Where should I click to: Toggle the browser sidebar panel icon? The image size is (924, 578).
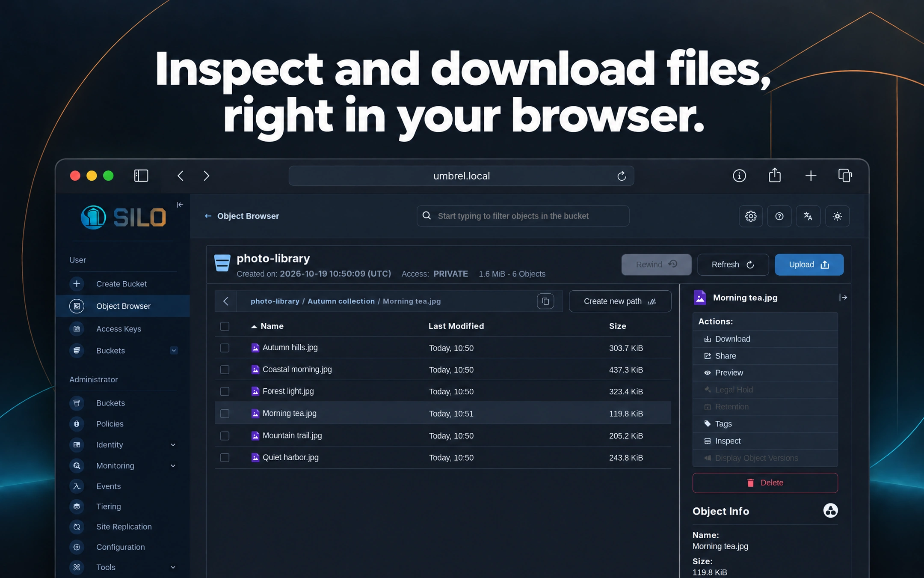point(141,176)
